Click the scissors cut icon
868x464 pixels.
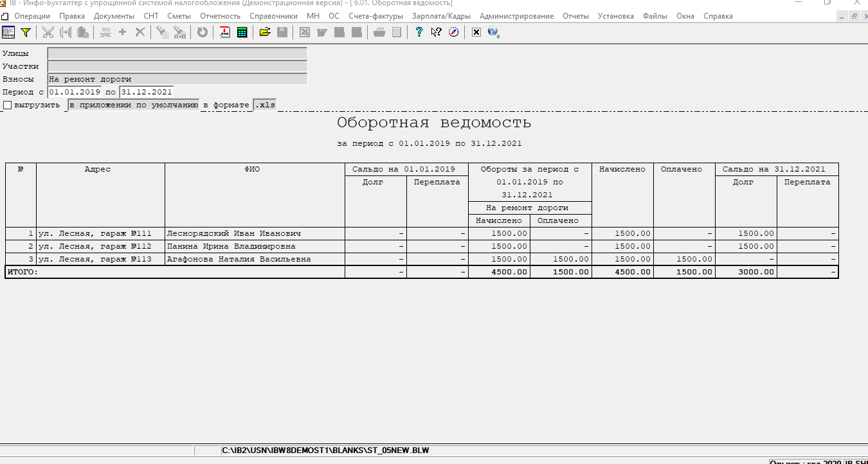point(48,31)
